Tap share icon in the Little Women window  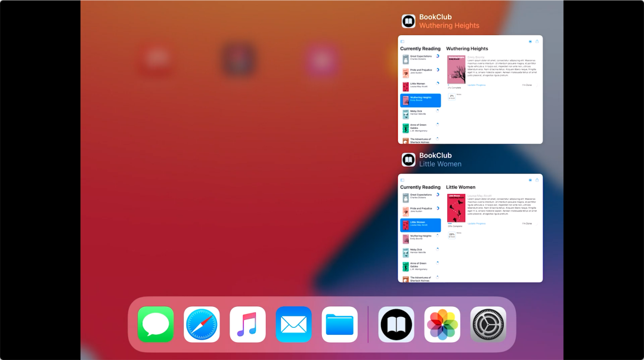(537, 180)
